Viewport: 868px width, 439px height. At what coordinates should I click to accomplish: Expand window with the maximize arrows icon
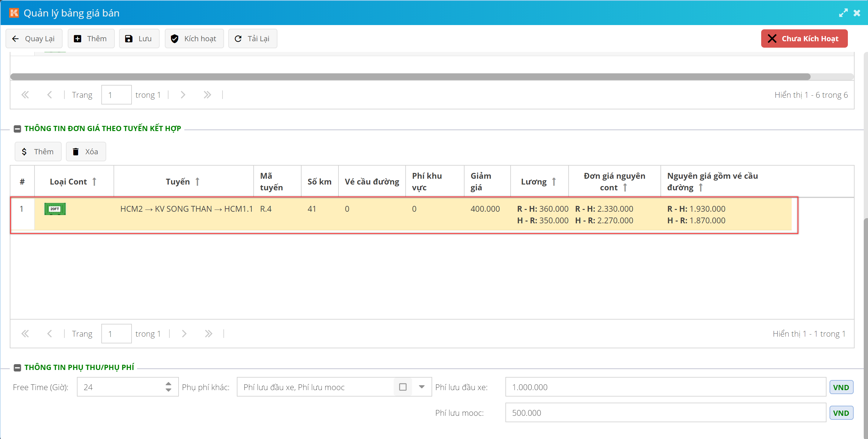(x=843, y=13)
